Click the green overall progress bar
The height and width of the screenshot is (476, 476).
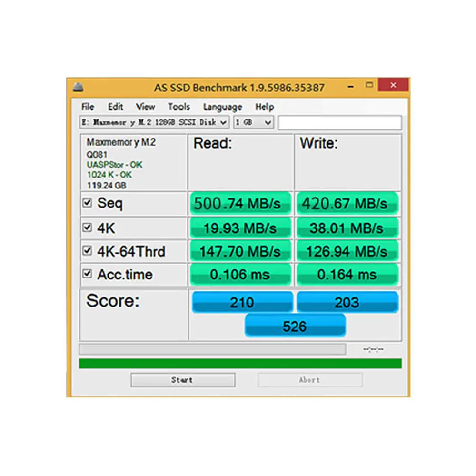(240, 363)
